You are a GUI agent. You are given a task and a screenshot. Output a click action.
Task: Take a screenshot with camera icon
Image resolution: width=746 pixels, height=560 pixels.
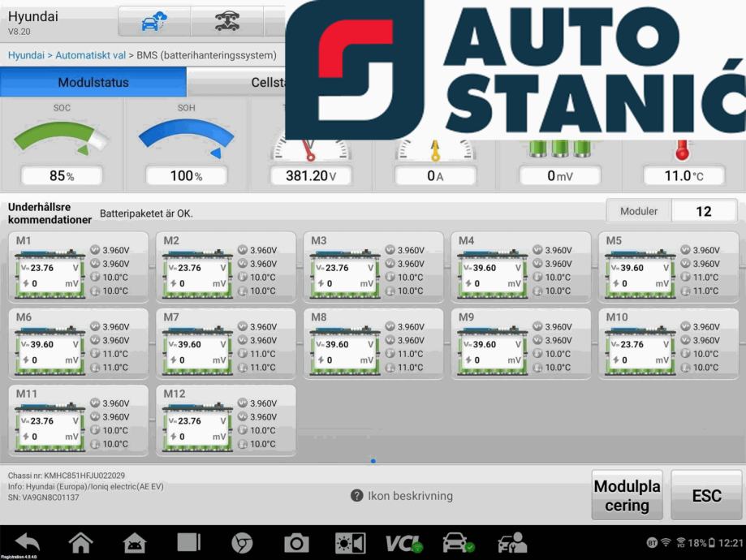pos(296,543)
